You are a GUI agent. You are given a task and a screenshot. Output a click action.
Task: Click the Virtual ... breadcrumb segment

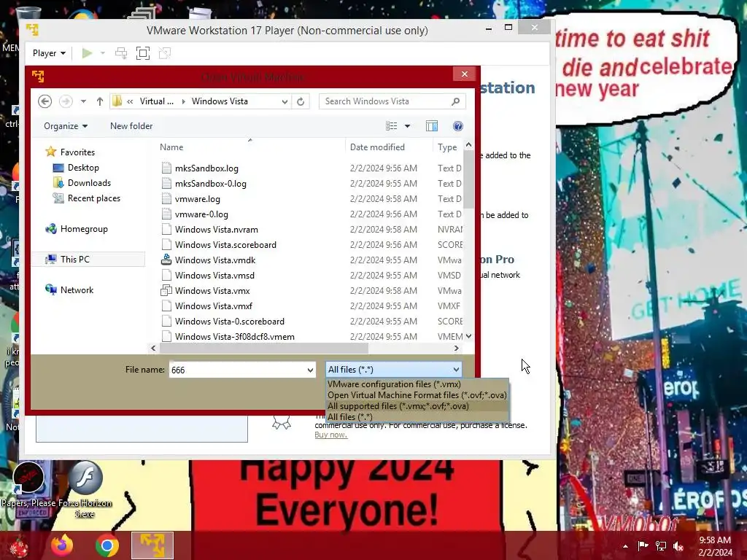click(156, 101)
